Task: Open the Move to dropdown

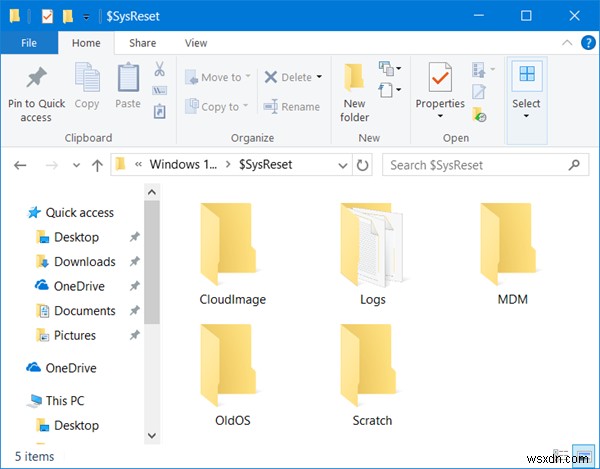Action: pyautogui.click(x=218, y=77)
